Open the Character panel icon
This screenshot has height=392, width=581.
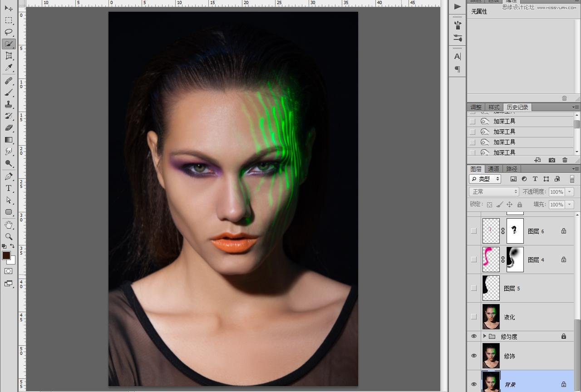point(458,57)
